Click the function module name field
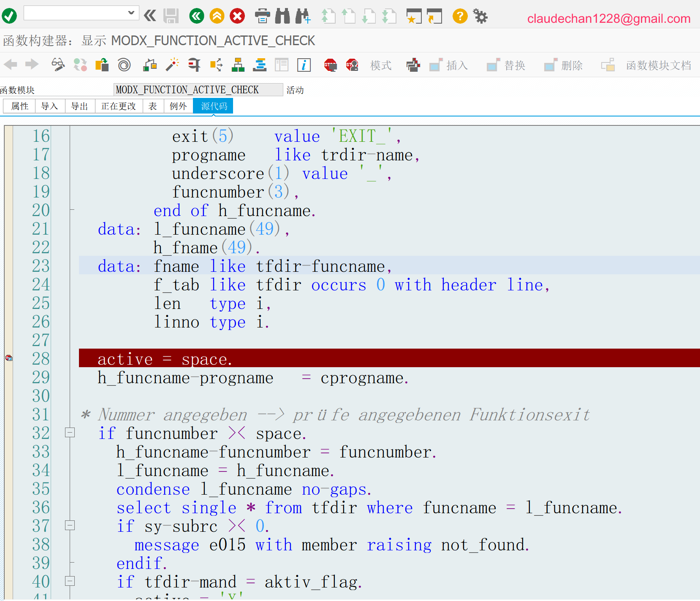This screenshot has width=700, height=601. pos(198,89)
